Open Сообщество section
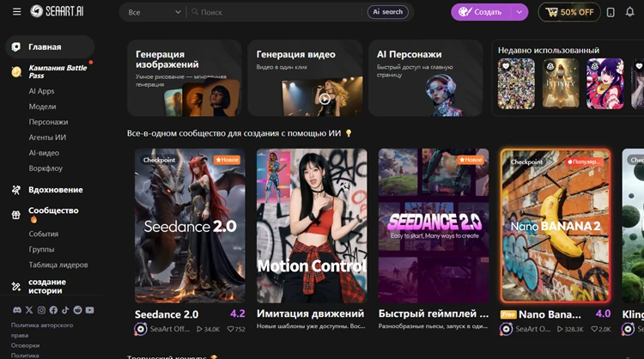This screenshot has width=644, height=359. 53,210
